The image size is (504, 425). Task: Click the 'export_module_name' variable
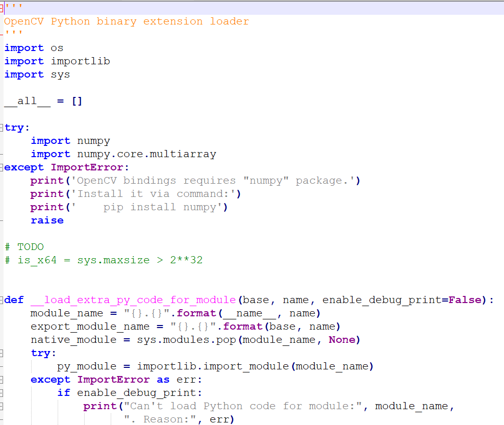click(90, 327)
